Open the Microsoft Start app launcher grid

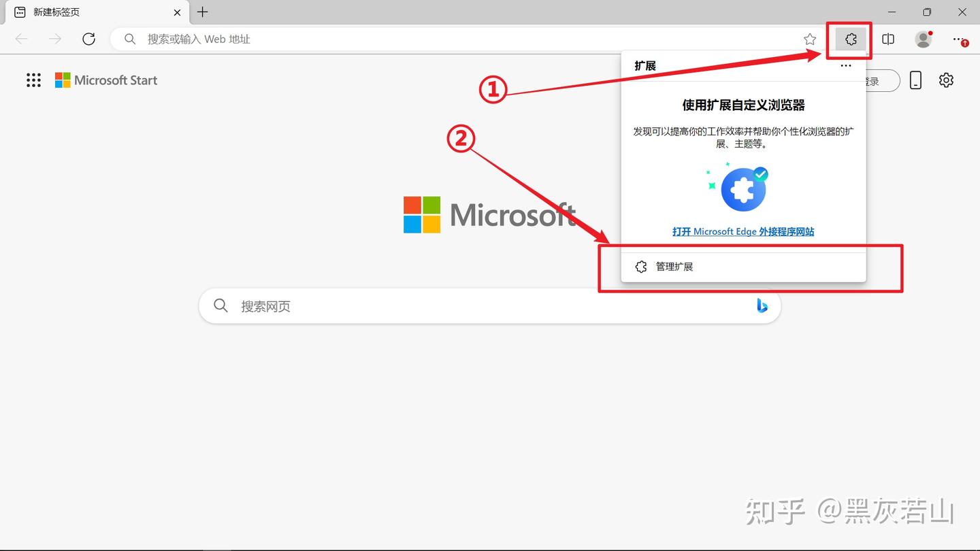(x=33, y=80)
